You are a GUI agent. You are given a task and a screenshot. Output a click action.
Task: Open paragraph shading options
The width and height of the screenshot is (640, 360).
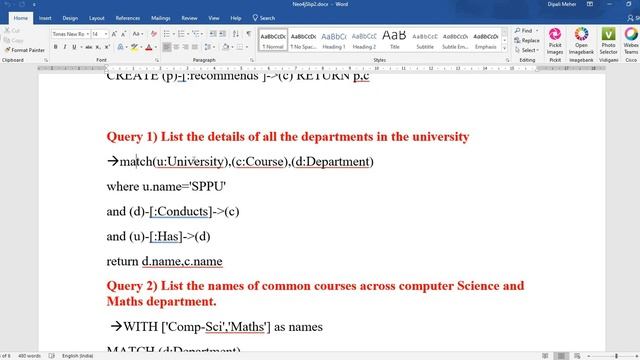[x=226, y=47]
